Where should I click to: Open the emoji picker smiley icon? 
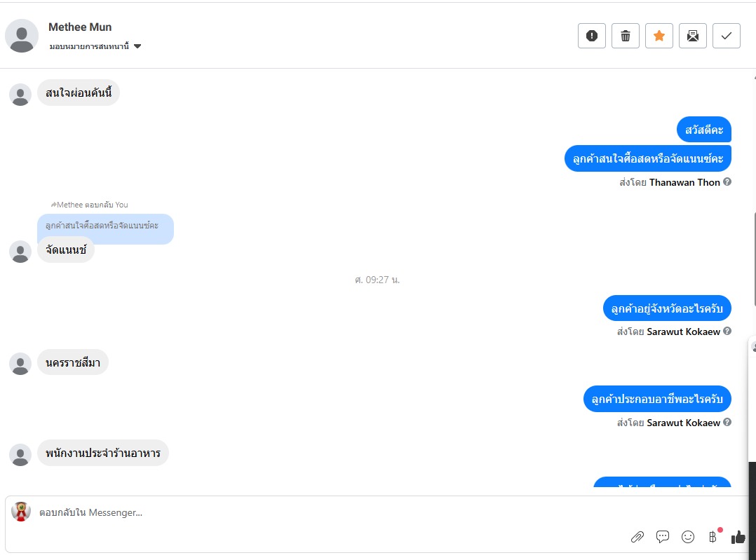click(x=688, y=537)
